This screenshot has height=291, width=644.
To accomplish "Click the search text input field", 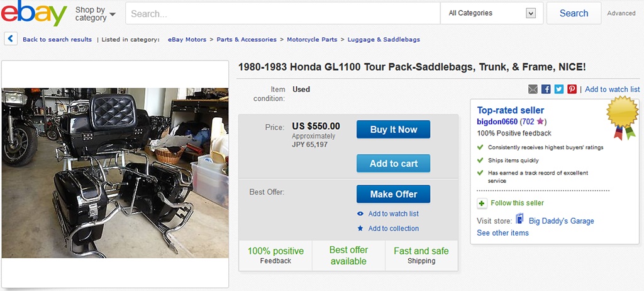I will [282, 13].
